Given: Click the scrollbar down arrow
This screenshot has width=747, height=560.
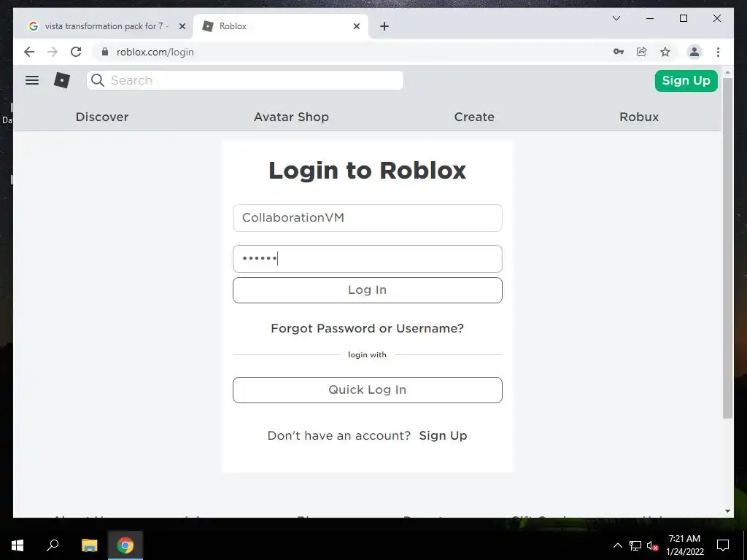Looking at the screenshot, I should pos(727,511).
